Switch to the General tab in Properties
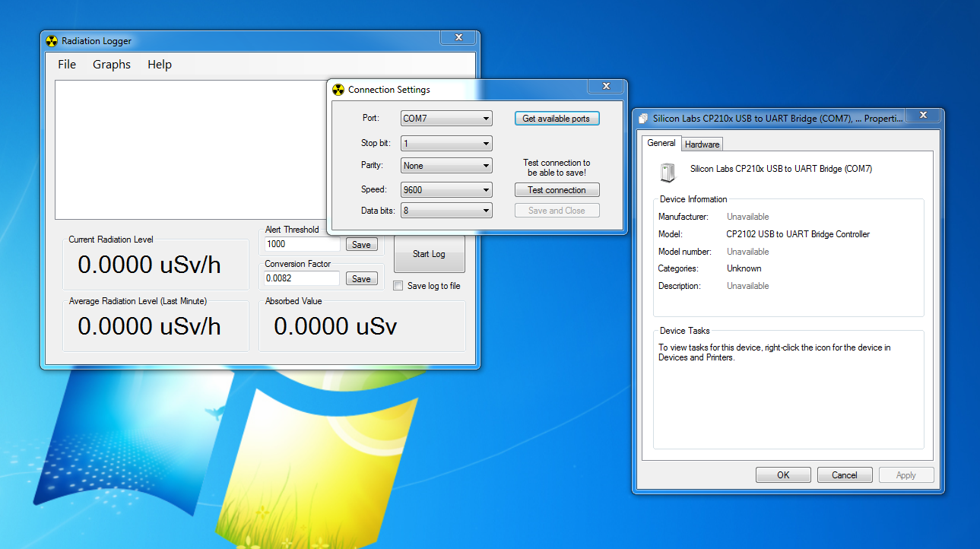 [661, 143]
